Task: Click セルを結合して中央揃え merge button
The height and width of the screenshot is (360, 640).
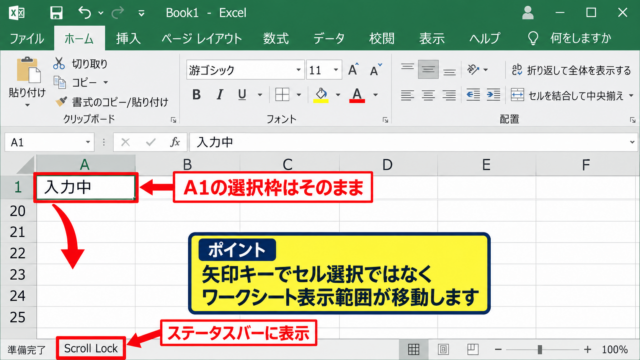Action: pyautogui.click(x=567, y=95)
